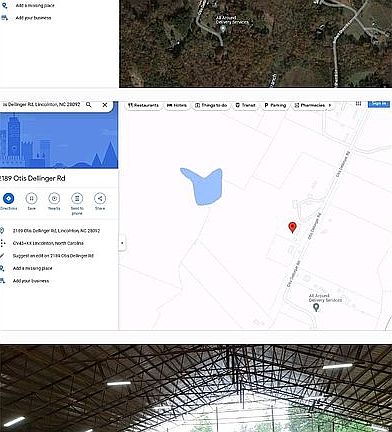Click the red location pin on map
Image resolution: width=392 pixels, height=432 pixels.
(292, 227)
